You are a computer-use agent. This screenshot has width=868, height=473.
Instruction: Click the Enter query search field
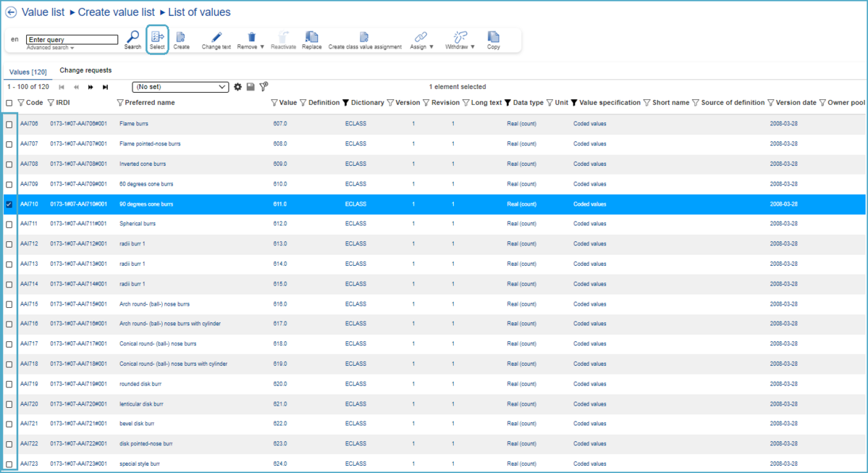pos(72,40)
